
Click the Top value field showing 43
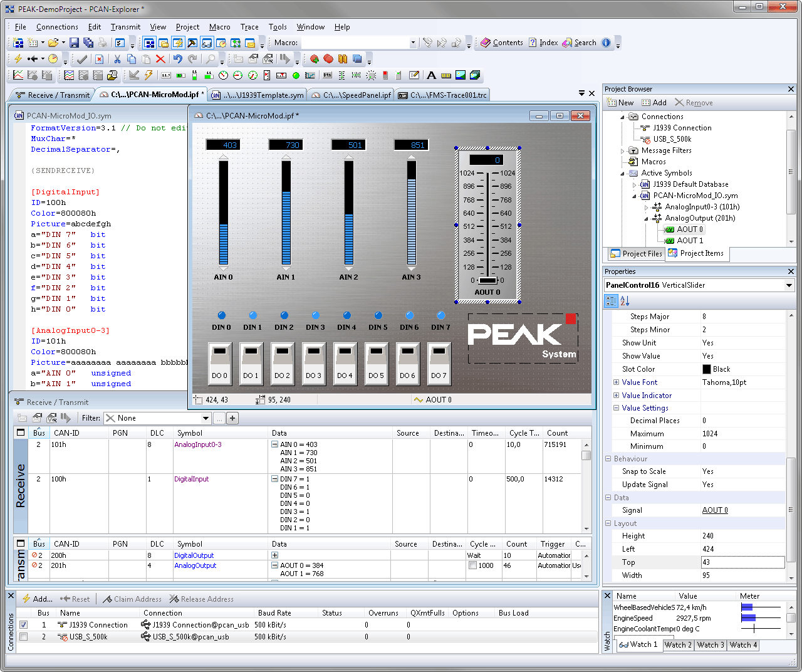[742, 562]
